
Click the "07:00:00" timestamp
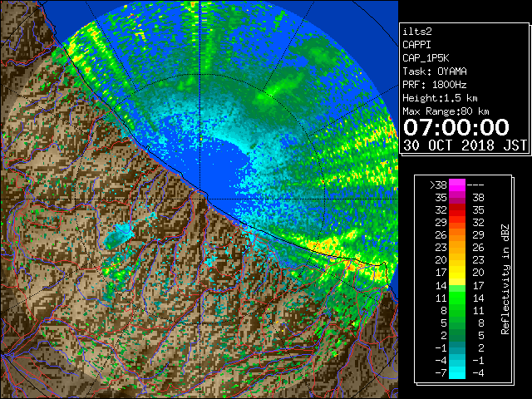456,127
